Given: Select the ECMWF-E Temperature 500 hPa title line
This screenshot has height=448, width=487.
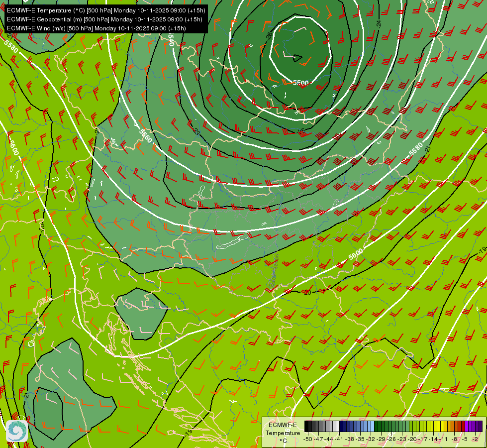Looking at the screenshot, I should [x=106, y=10].
